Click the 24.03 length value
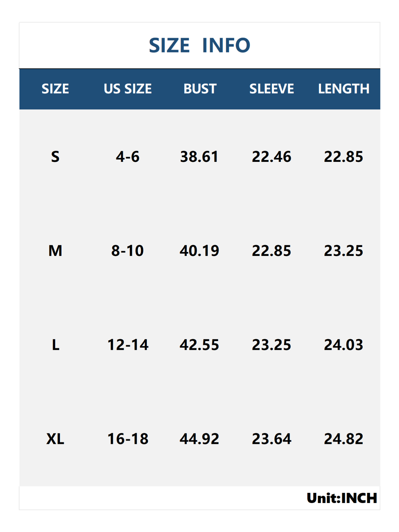 [344, 345]
